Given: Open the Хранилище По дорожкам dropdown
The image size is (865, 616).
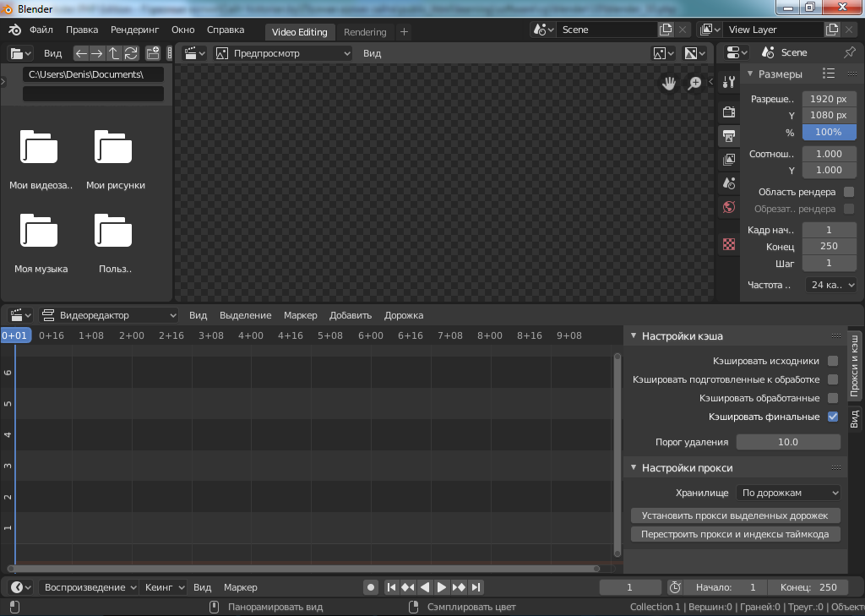Looking at the screenshot, I should 789,493.
